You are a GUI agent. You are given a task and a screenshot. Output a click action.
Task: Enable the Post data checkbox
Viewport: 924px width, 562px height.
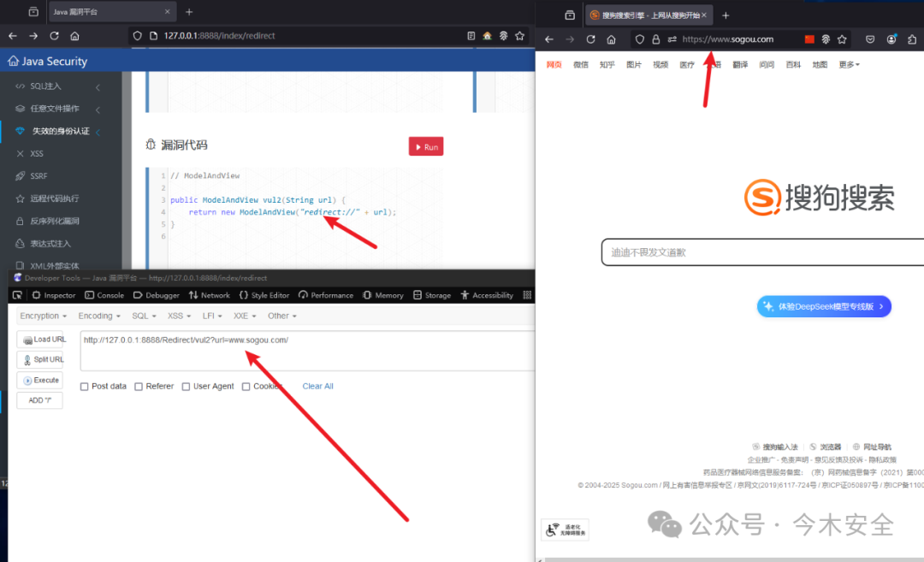point(84,387)
